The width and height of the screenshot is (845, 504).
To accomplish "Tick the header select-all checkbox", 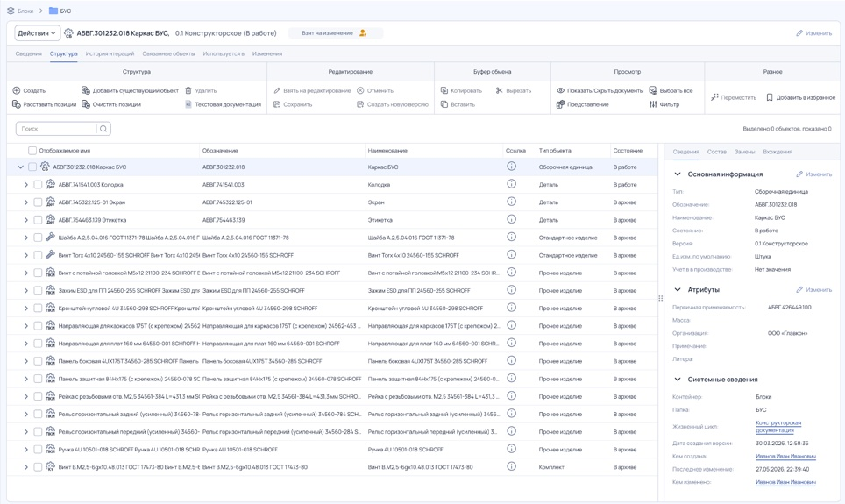I will coord(32,151).
